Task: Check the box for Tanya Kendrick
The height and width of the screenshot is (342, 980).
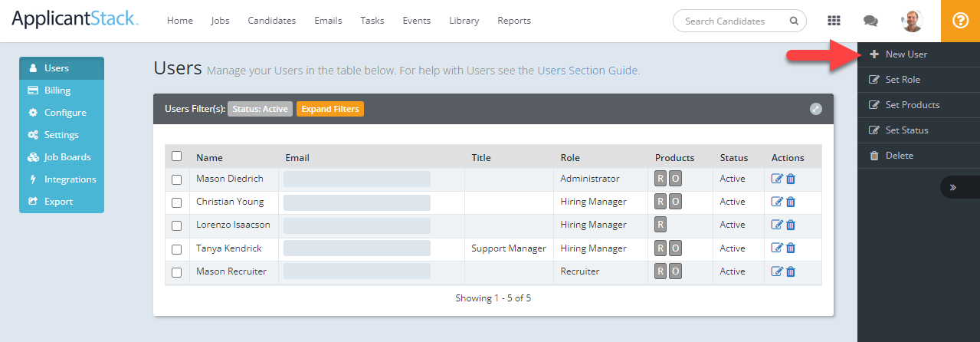Action: 177,249
